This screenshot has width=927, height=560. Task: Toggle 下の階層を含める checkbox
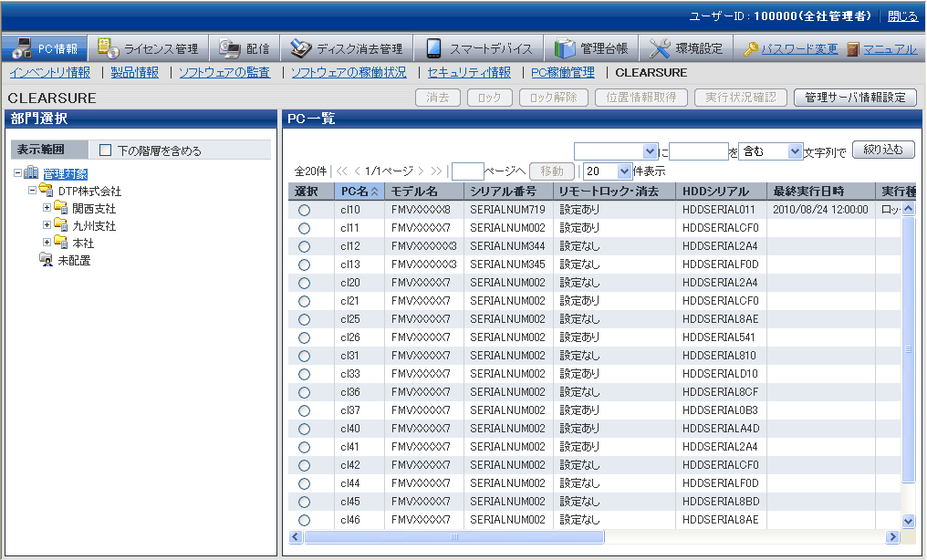click(x=105, y=150)
